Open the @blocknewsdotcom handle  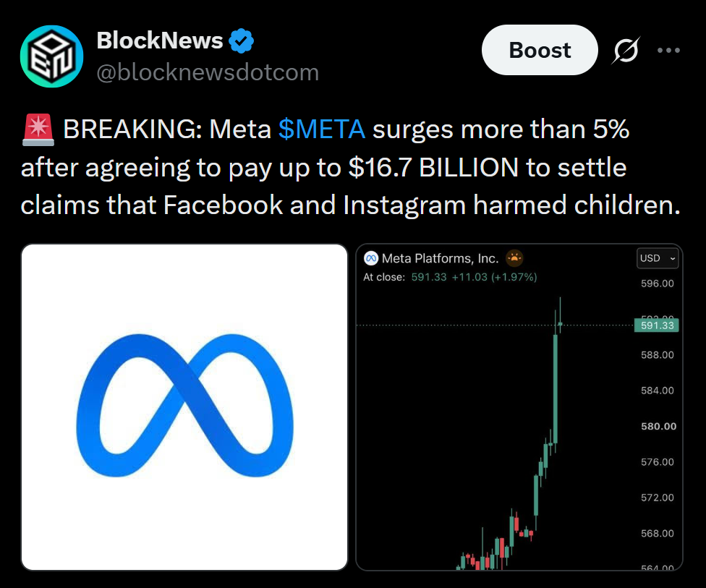pos(208,72)
